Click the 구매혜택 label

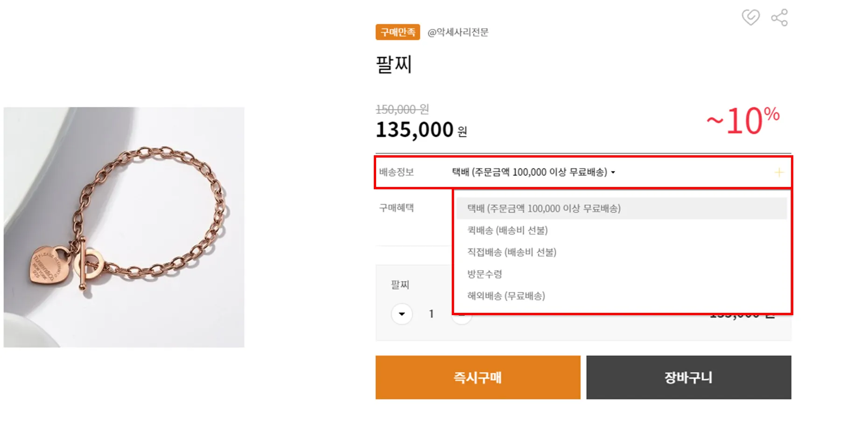(x=397, y=208)
